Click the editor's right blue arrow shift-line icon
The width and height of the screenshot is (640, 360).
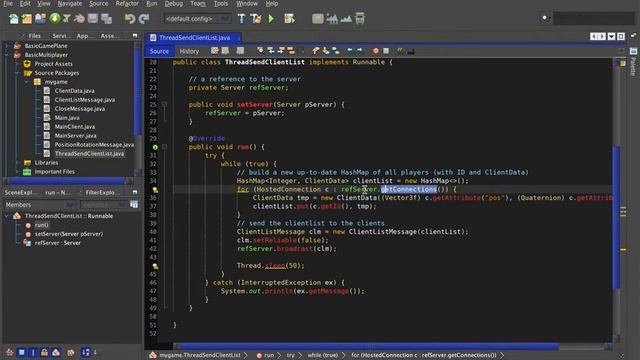(360, 51)
